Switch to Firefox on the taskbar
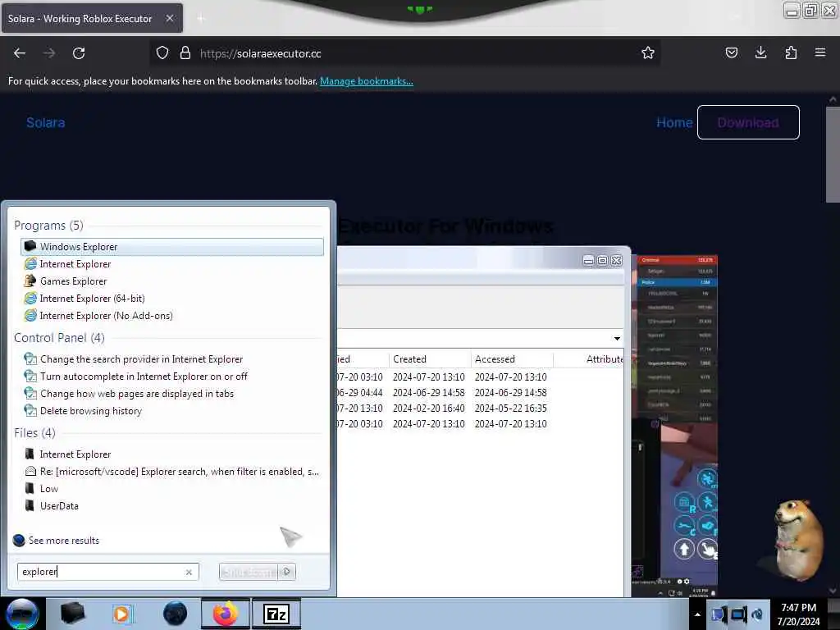 (x=226, y=614)
